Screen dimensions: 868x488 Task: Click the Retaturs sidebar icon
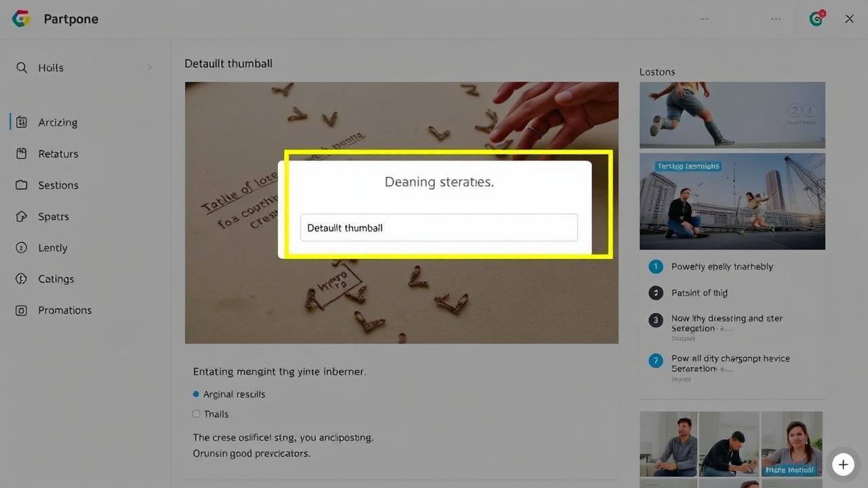[22, 154]
